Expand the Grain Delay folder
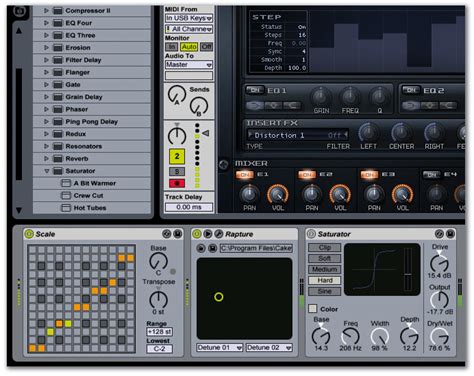Image resolution: width=474 pixels, height=376 pixels. (x=46, y=97)
